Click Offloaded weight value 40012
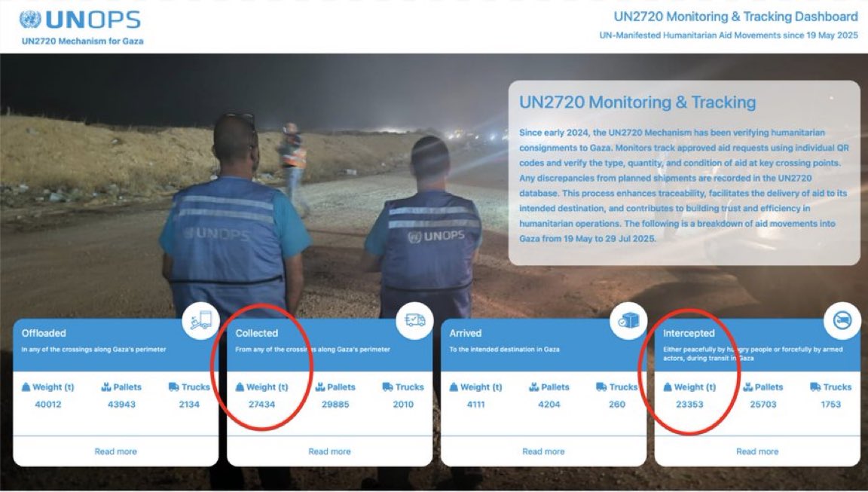Image resolution: width=868 pixels, height=492 pixels. 48,405
